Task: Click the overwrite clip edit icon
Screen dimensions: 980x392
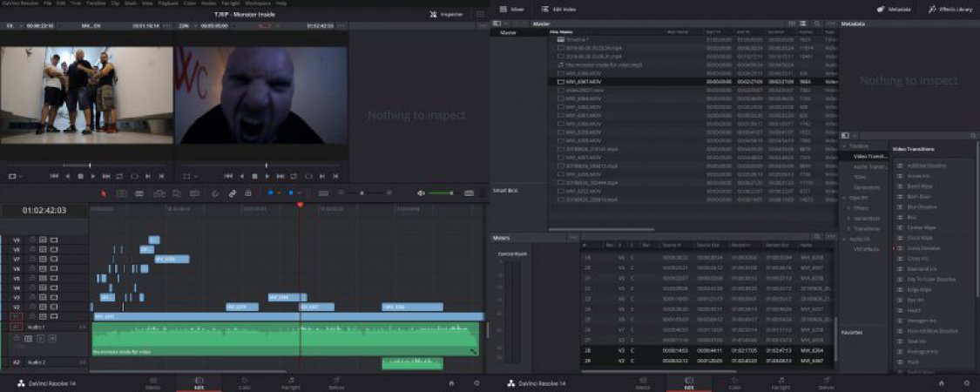Action: pyautogui.click(x=177, y=193)
